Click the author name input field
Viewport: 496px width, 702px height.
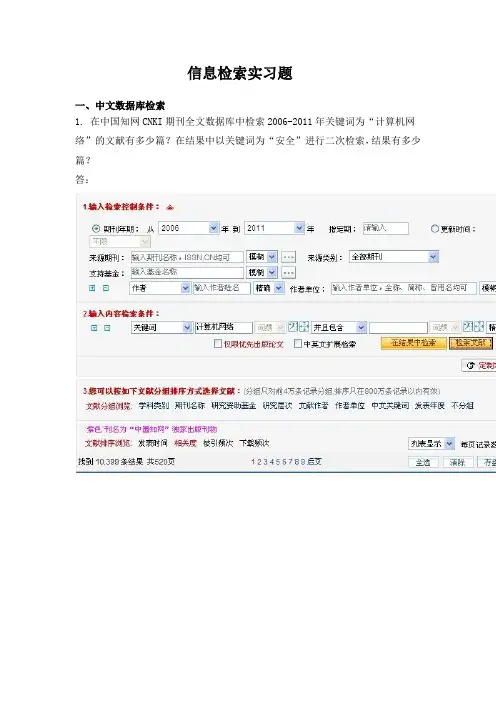coord(222,288)
